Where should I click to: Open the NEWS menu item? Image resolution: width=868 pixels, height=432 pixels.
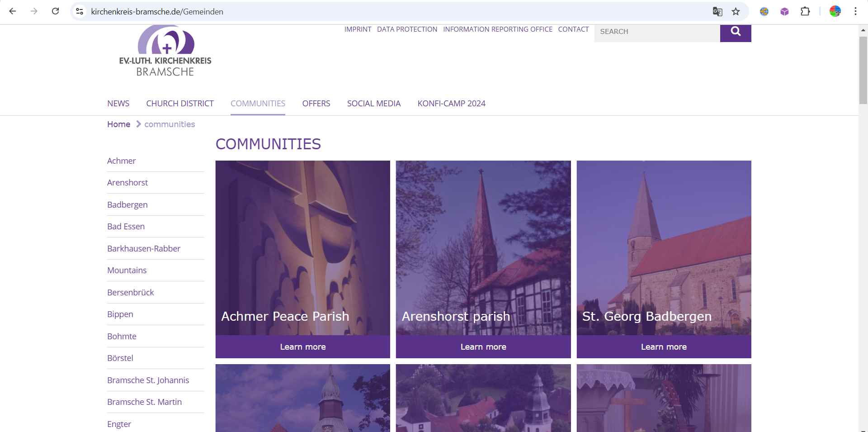(118, 104)
